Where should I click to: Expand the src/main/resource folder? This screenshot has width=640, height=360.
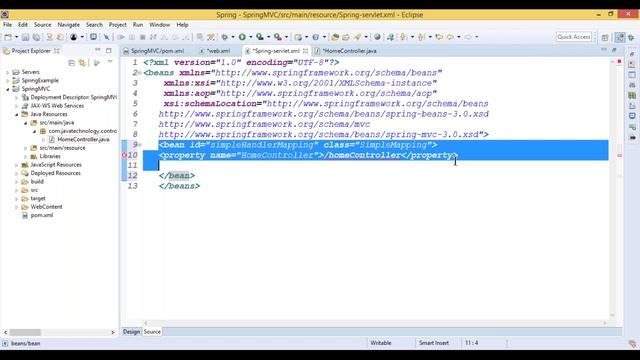pos(25,148)
